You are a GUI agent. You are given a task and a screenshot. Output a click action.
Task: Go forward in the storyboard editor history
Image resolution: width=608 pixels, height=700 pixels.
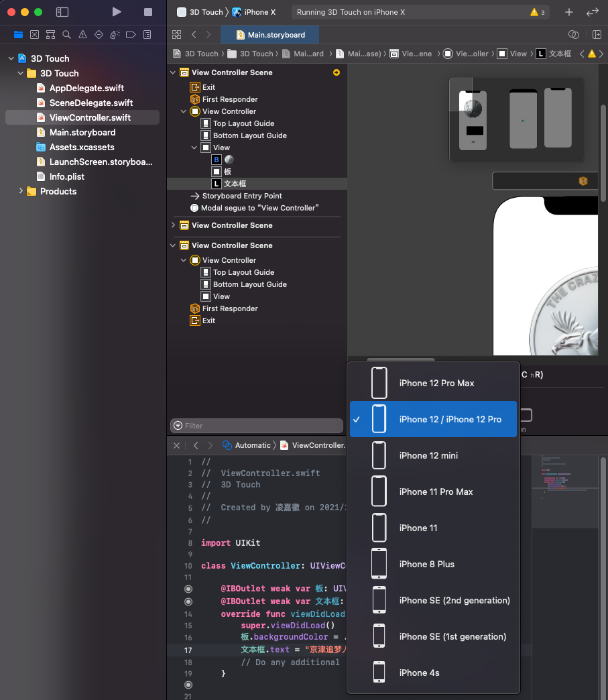(208, 34)
